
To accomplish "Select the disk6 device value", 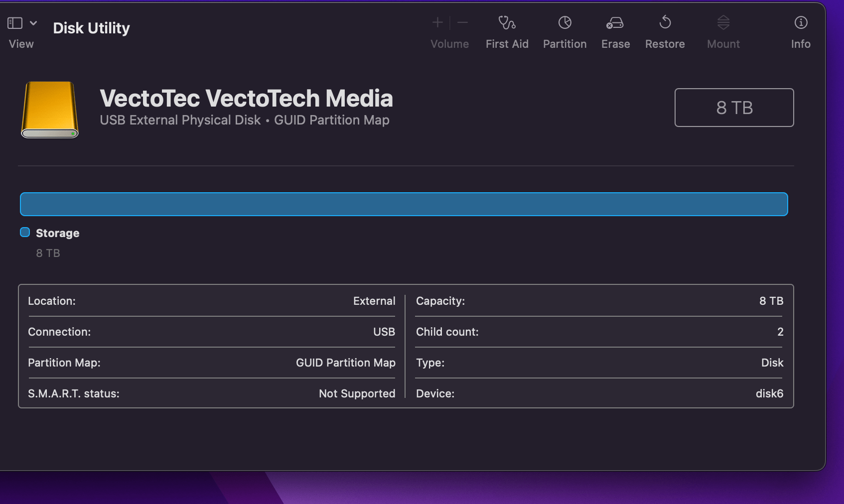I will pos(769,393).
